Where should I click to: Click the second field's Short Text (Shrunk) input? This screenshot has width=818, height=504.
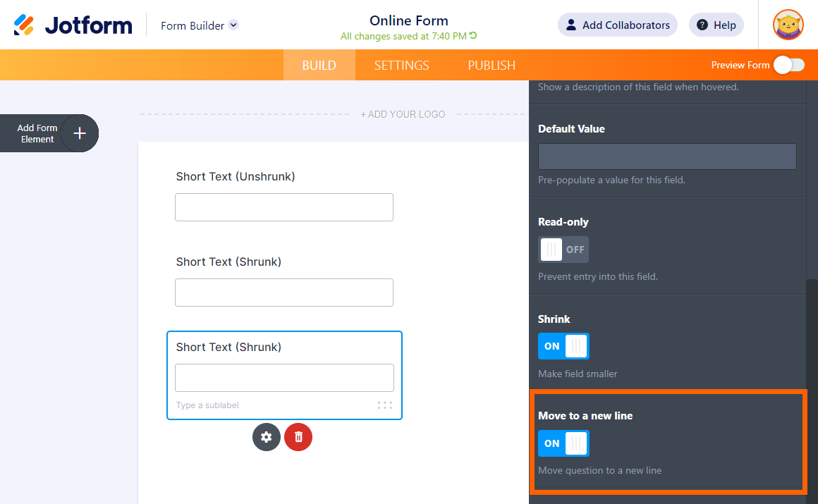click(283, 292)
